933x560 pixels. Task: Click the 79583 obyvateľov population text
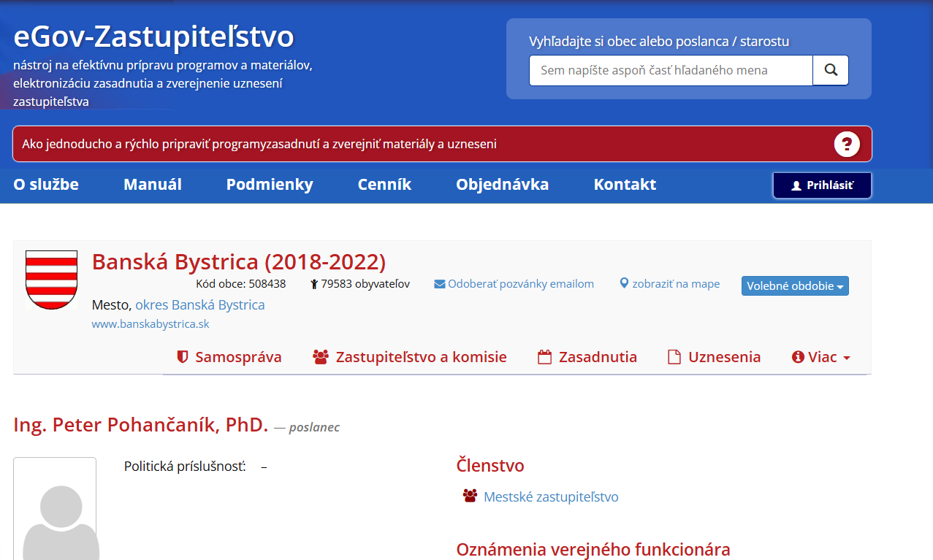click(365, 284)
